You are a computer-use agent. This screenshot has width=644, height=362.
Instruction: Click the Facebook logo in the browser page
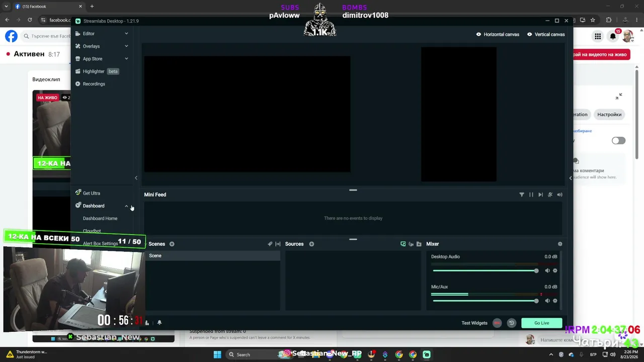(x=11, y=36)
